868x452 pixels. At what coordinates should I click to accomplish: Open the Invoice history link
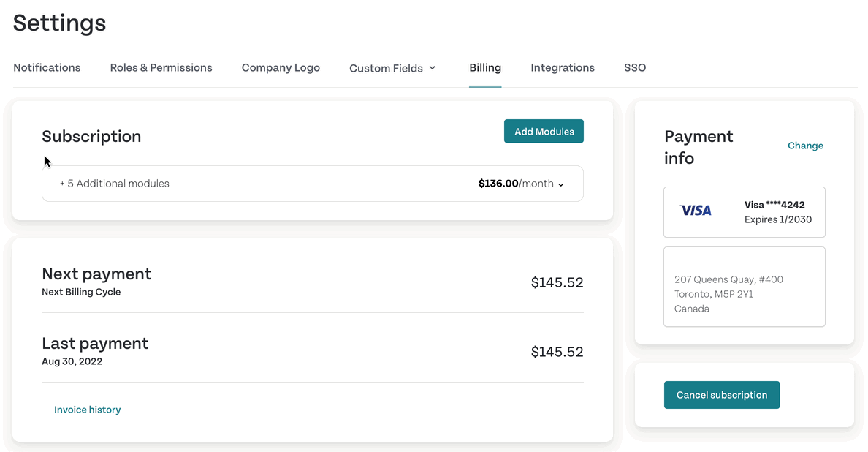pos(88,410)
